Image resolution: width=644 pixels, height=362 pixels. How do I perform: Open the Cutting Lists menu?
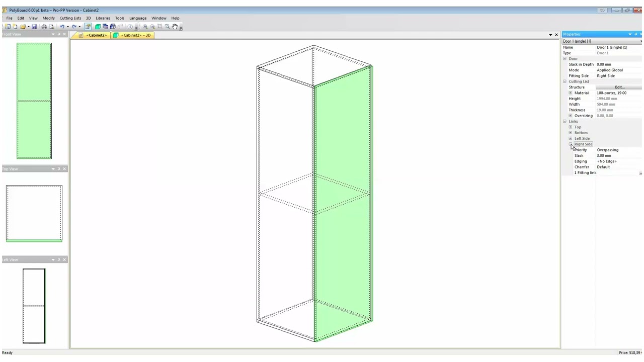tap(70, 18)
